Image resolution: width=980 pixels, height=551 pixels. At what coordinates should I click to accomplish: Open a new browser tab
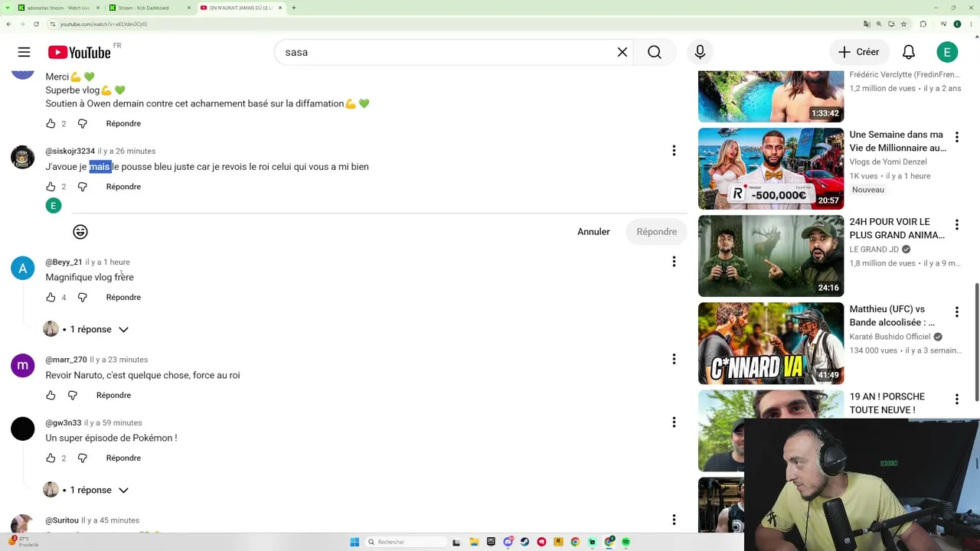click(x=294, y=8)
